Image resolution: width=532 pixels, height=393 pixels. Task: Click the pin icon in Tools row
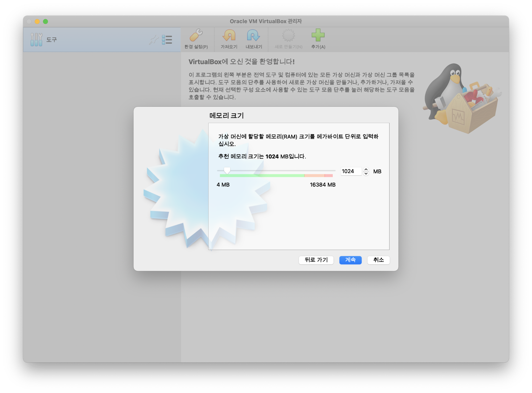coord(153,40)
